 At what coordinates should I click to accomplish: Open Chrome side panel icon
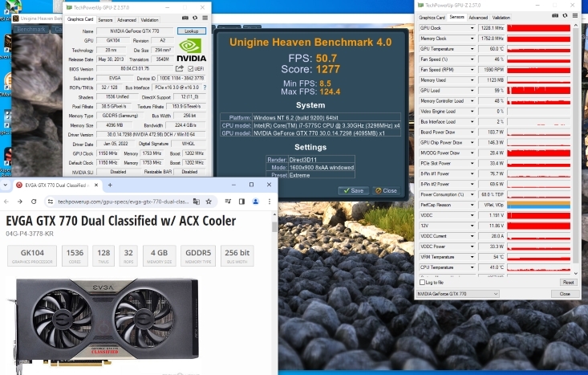tap(241, 202)
